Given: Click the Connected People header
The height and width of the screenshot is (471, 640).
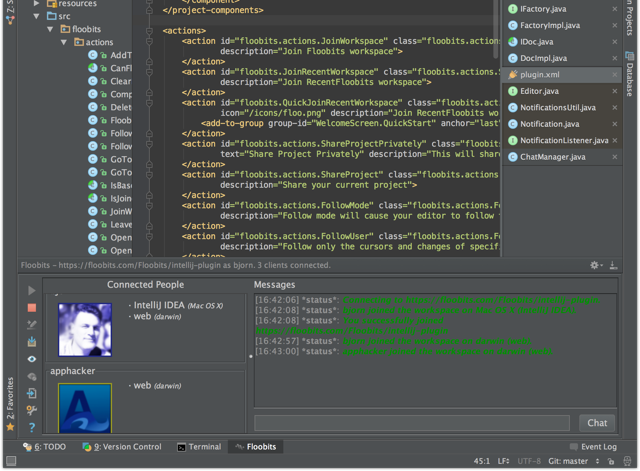Looking at the screenshot, I should pyautogui.click(x=145, y=284).
